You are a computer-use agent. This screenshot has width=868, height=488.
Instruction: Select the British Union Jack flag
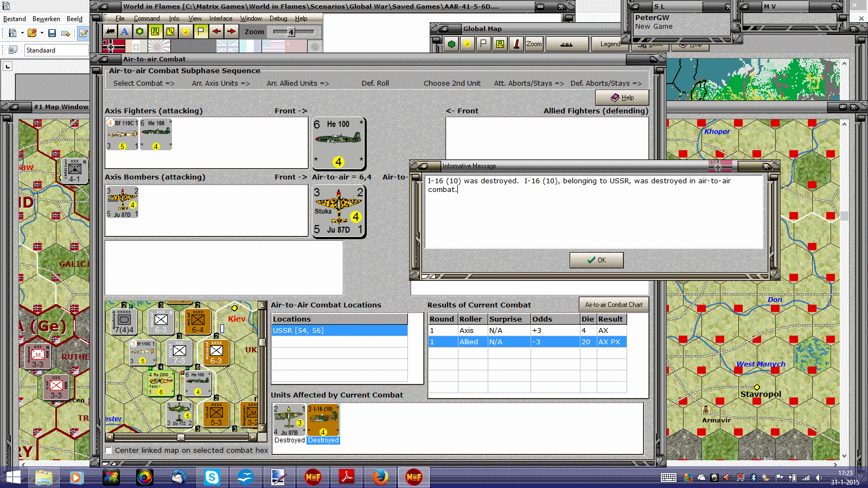point(227,46)
